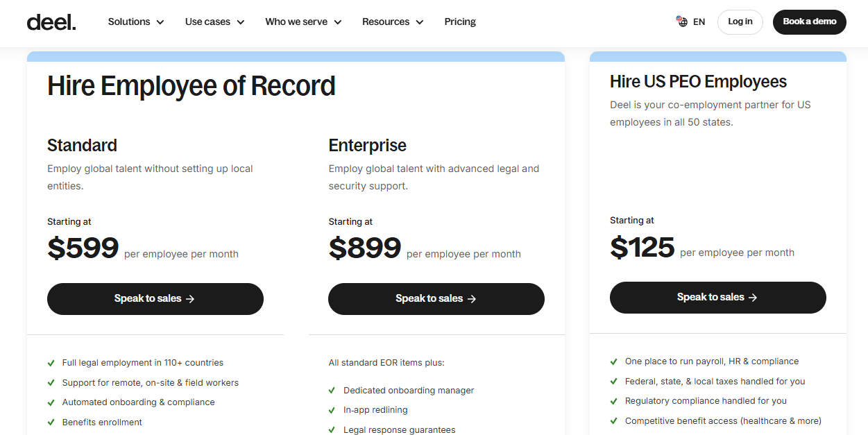Click the globe flag language icon
The image size is (868, 435).
tap(682, 22)
